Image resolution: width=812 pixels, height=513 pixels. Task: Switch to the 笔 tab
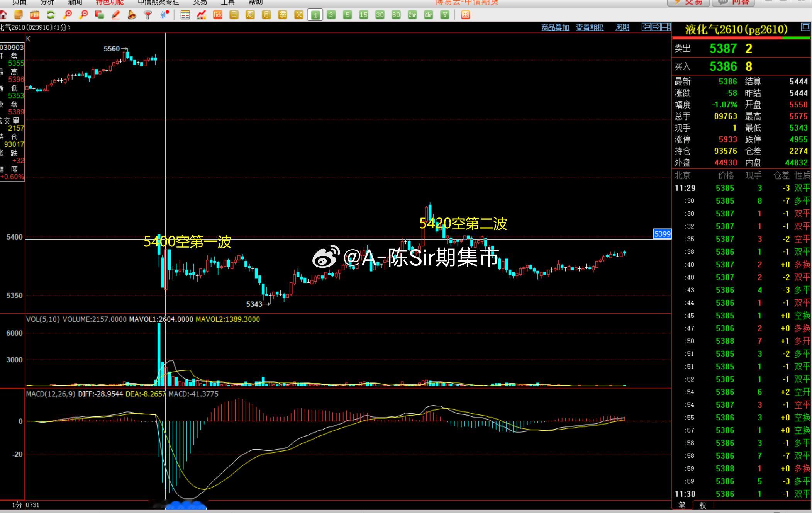click(x=682, y=505)
